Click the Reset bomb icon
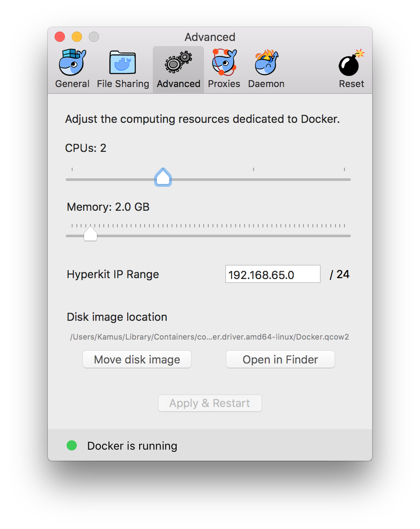 [352, 63]
